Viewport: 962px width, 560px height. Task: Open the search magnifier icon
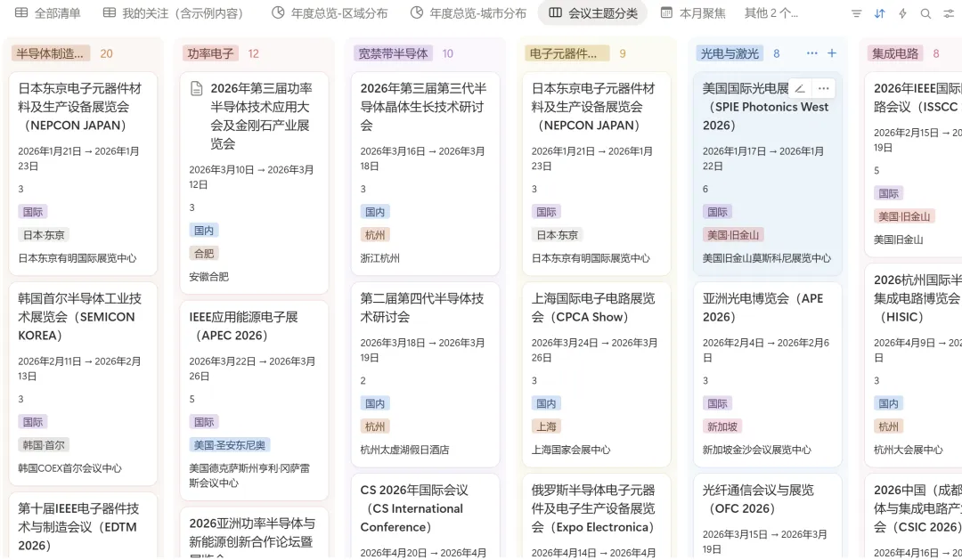click(925, 12)
